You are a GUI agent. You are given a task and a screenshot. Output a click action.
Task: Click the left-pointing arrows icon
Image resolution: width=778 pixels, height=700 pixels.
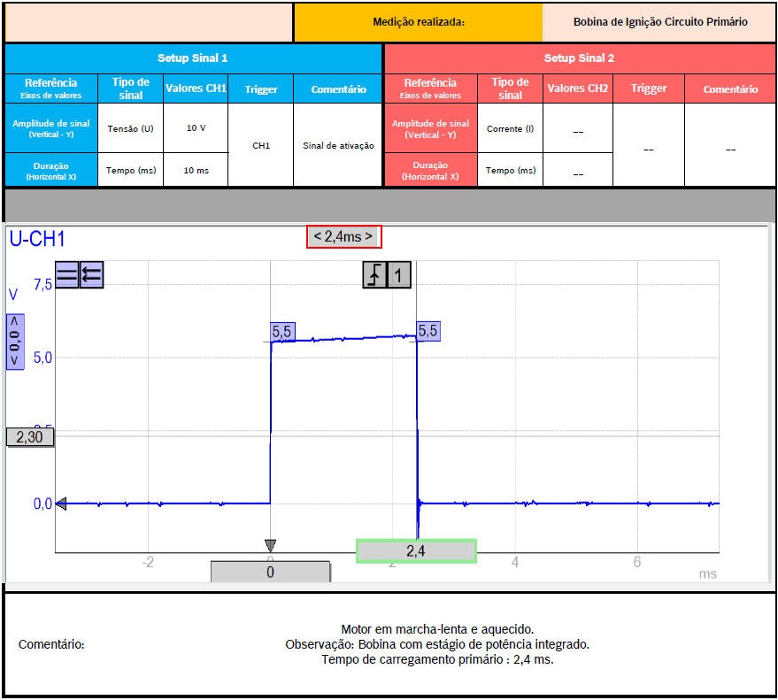point(91,275)
